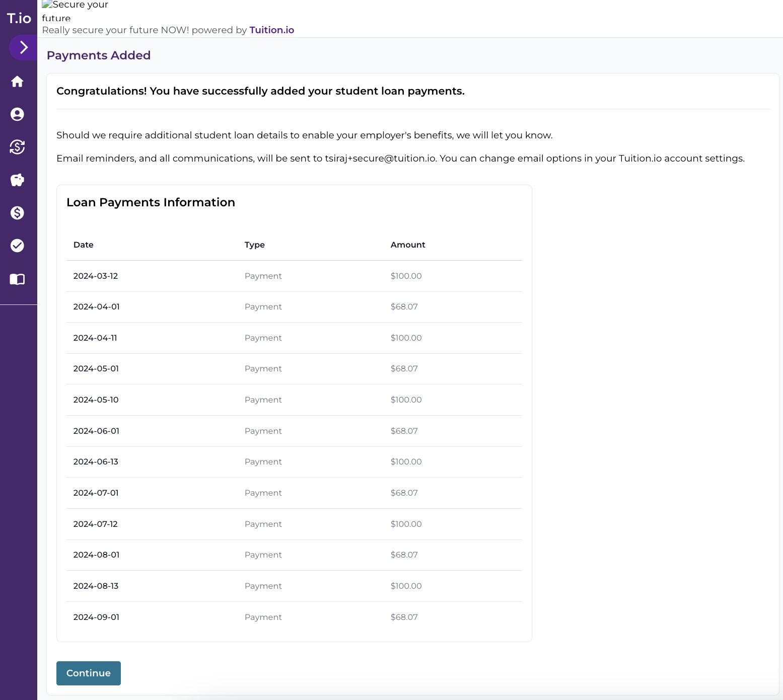Open the loan refinancing dollar-cycle icon

[18, 147]
